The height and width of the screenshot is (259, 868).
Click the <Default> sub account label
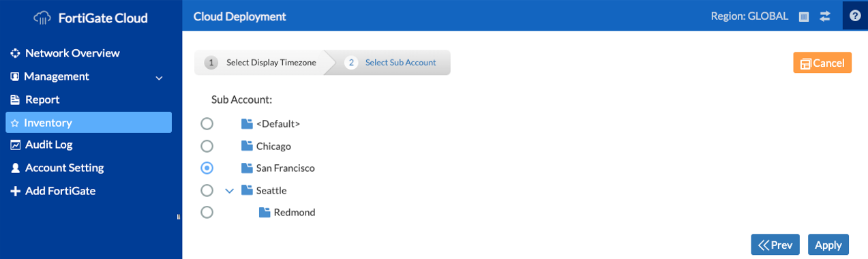pyautogui.click(x=278, y=124)
